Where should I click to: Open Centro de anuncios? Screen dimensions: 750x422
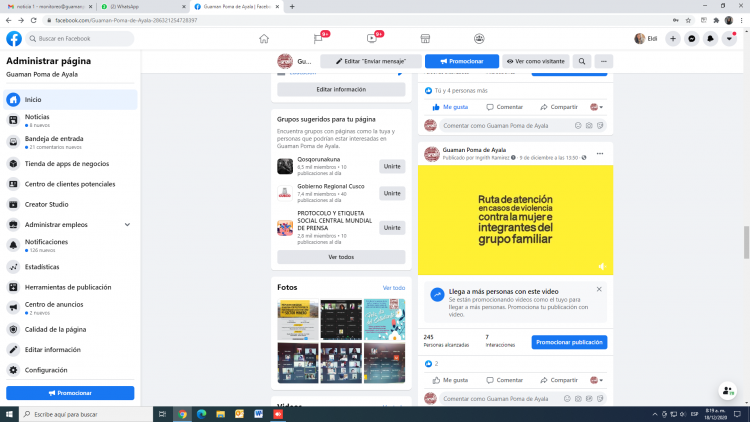coord(70,308)
